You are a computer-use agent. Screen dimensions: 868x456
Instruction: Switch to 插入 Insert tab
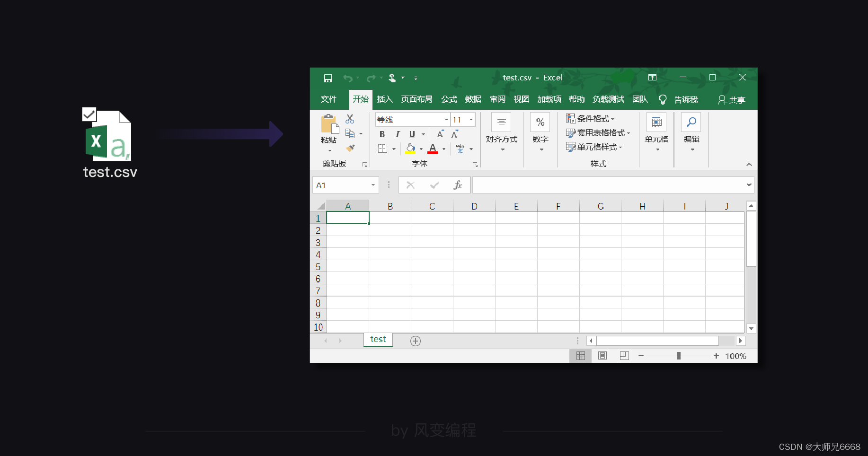tap(385, 99)
